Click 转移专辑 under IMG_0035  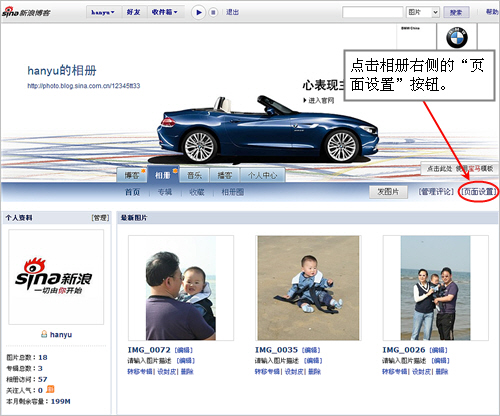267,371
